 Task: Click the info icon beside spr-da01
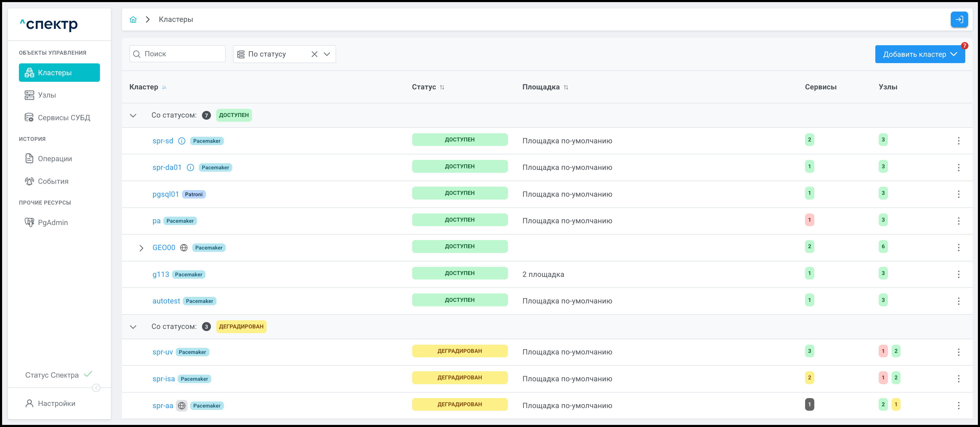pos(190,168)
